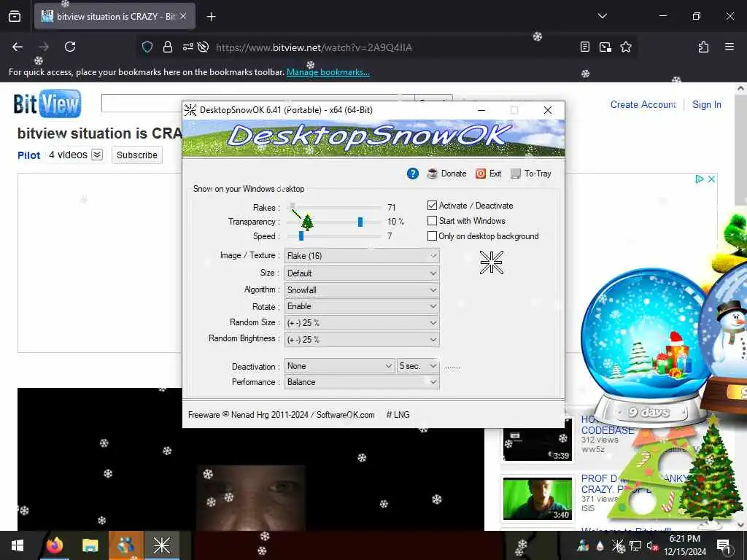Open the 5 sec. dropdown

click(418, 366)
